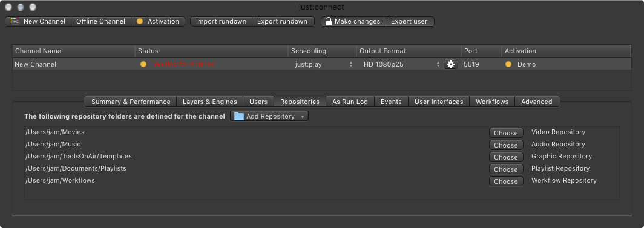The height and width of the screenshot is (228, 644).
Task: Toggle Expert user mode
Action: [410, 21]
